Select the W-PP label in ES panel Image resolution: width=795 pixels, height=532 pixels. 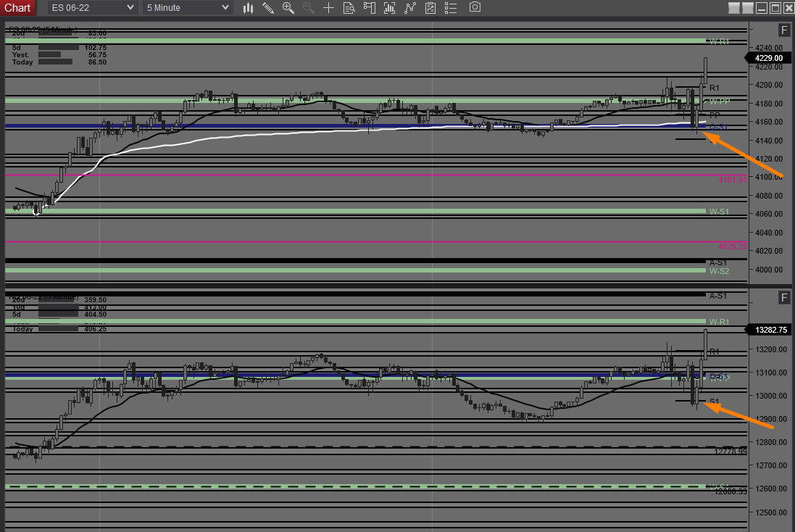(x=720, y=101)
